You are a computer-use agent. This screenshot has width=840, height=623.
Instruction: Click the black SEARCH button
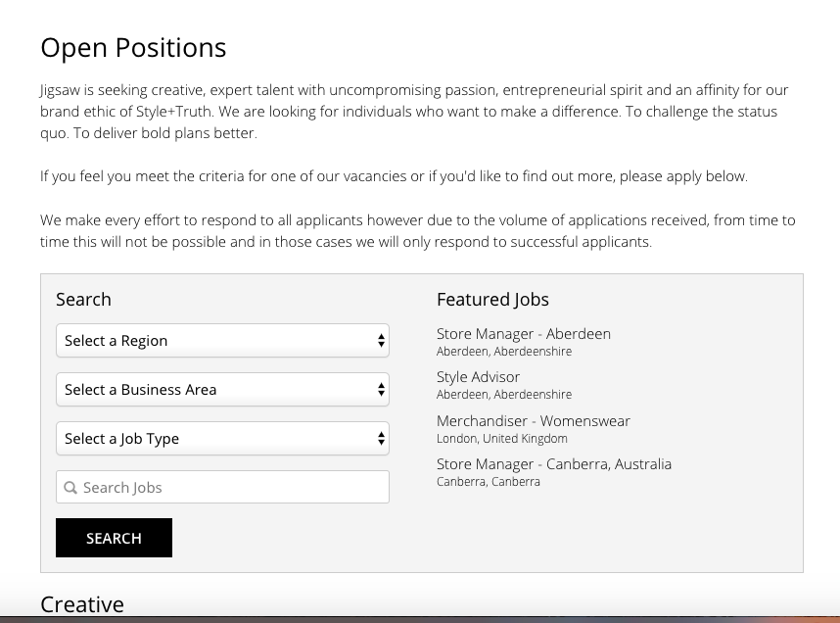coord(115,538)
